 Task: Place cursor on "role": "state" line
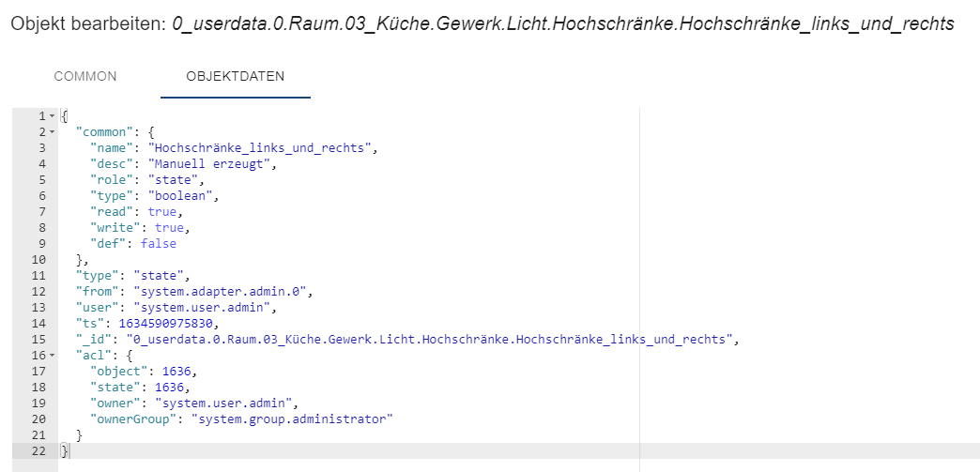(146, 180)
